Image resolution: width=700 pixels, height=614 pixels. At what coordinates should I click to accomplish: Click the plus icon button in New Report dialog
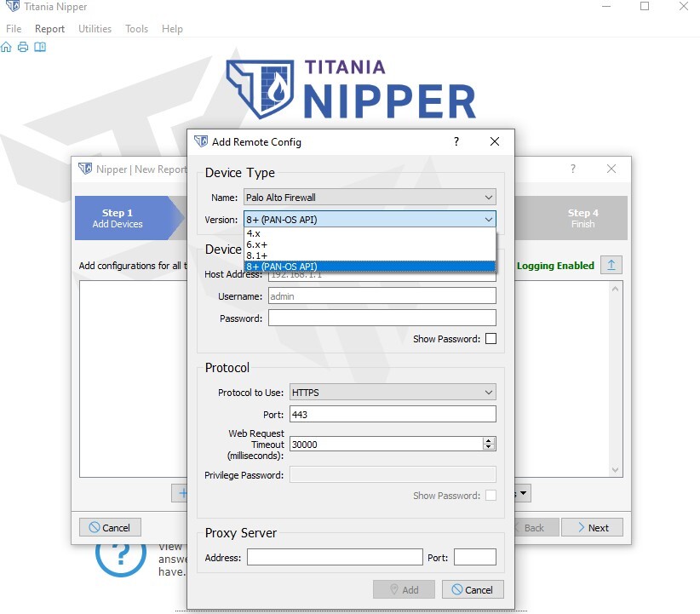(x=181, y=493)
